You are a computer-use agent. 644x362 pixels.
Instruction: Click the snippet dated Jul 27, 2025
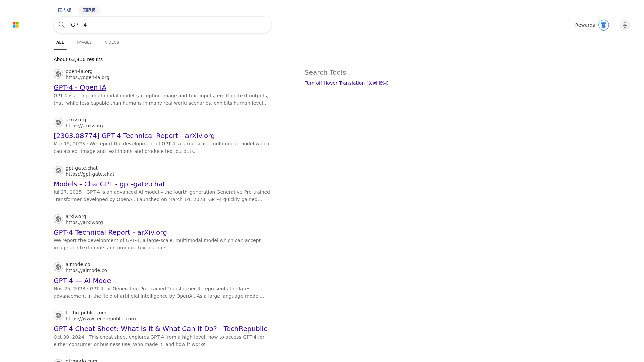pos(162,196)
